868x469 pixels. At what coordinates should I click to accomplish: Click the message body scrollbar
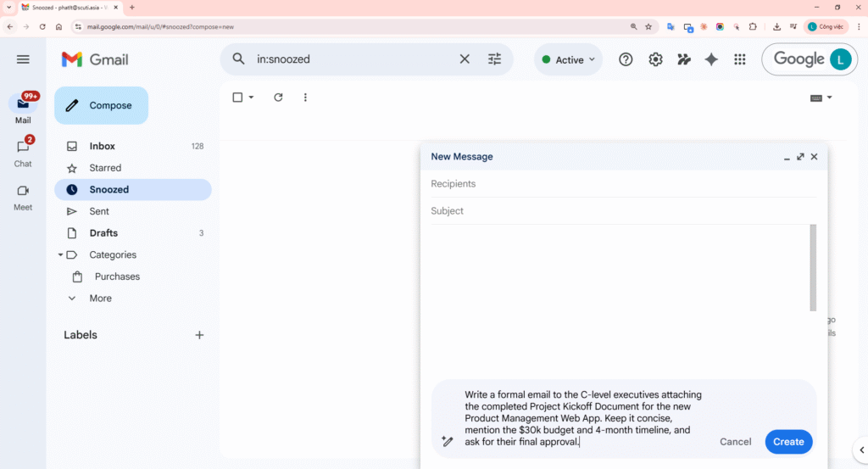coord(813,267)
